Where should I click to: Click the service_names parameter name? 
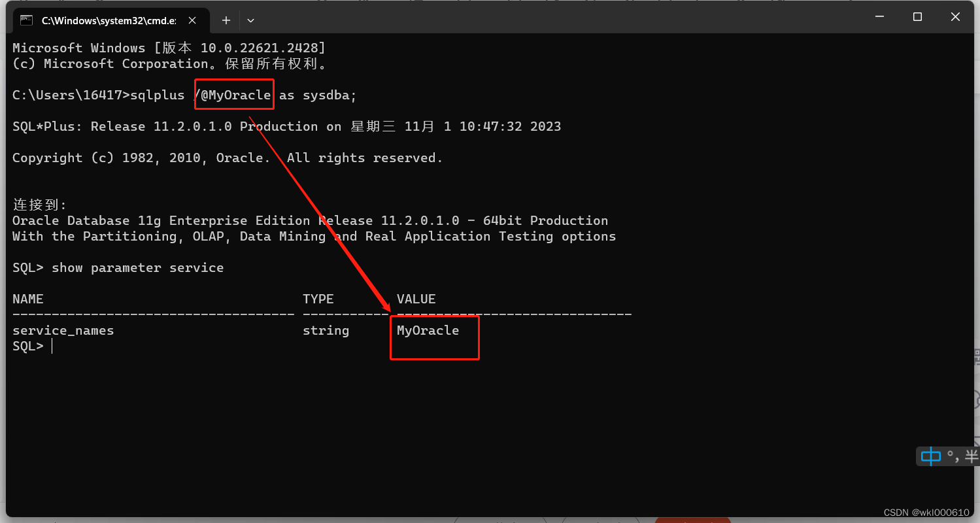tap(63, 330)
